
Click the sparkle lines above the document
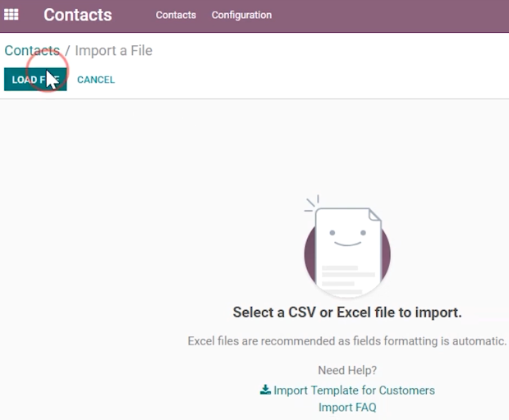[x=312, y=203]
